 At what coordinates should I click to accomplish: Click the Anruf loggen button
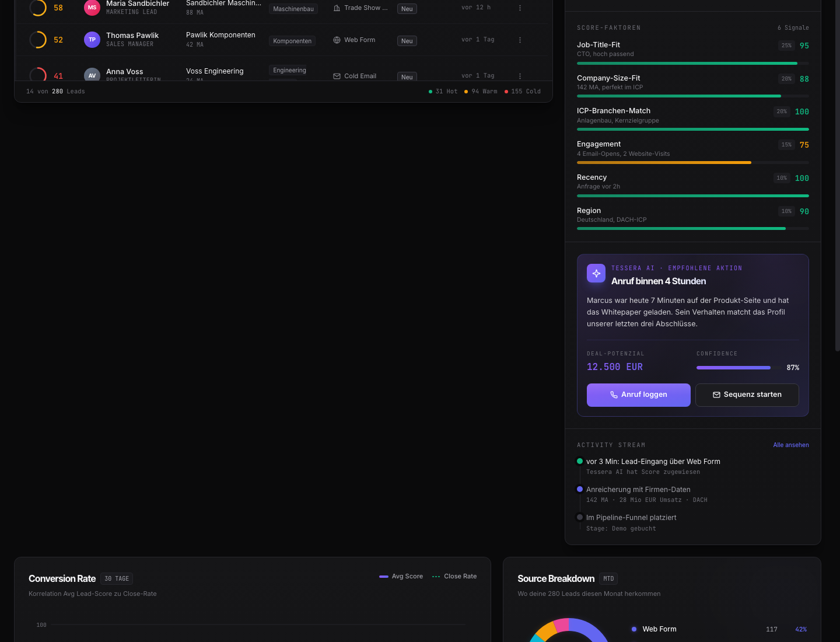tap(639, 395)
